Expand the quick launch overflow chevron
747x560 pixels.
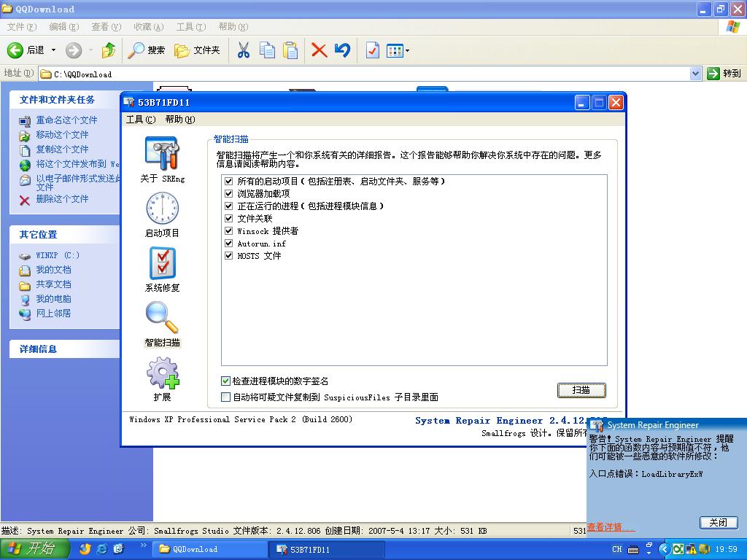click(x=143, y=545)
